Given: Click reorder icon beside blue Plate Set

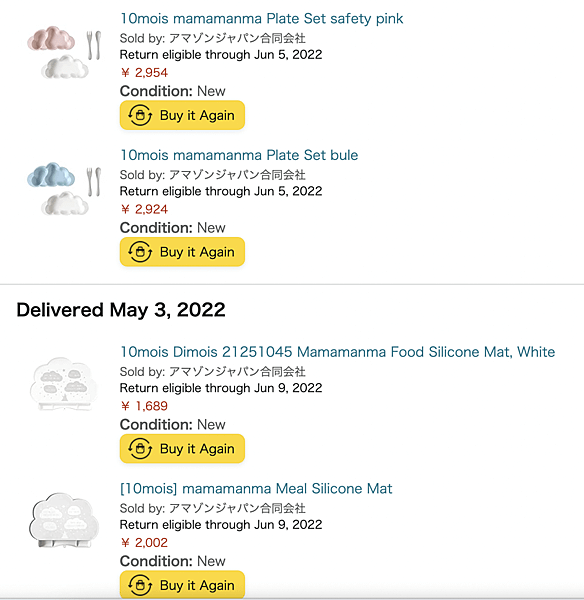Looking at the screenshot, I should 140,252.
